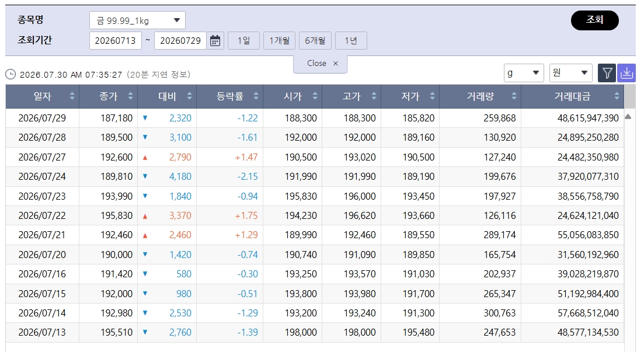644x352 pixels.
Task: Click change rate +1.29
Action: (x=246, y=235)
